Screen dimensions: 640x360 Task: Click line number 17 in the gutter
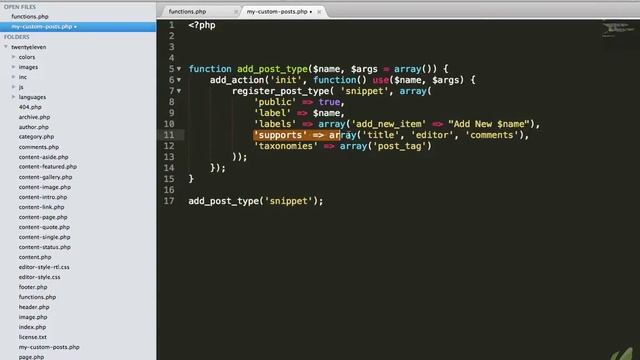[x=169, y=201]
